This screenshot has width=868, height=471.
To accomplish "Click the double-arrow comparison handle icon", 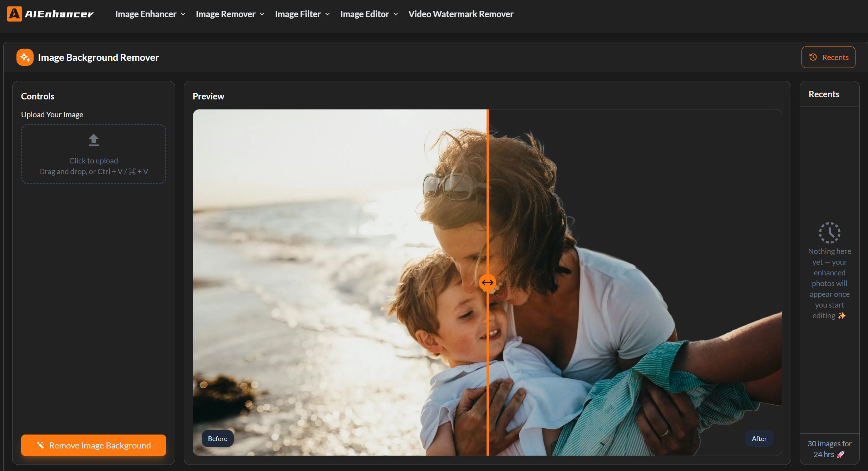I will click(487, 283).
